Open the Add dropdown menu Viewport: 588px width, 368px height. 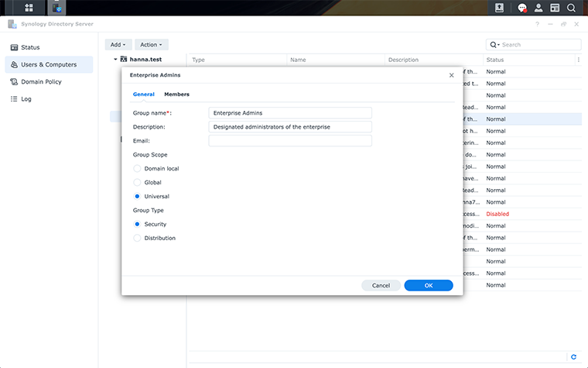(x=118, y=45)
